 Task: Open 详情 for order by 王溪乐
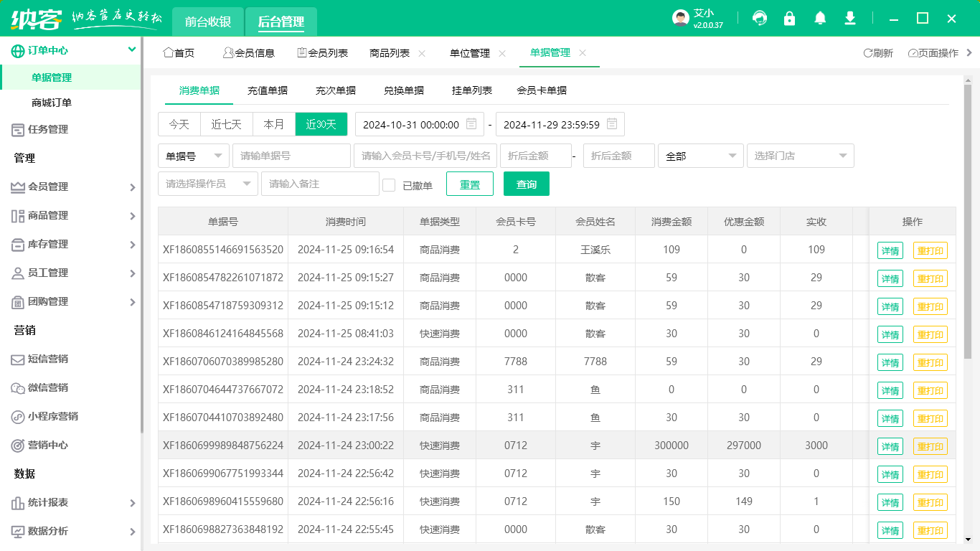890,250
